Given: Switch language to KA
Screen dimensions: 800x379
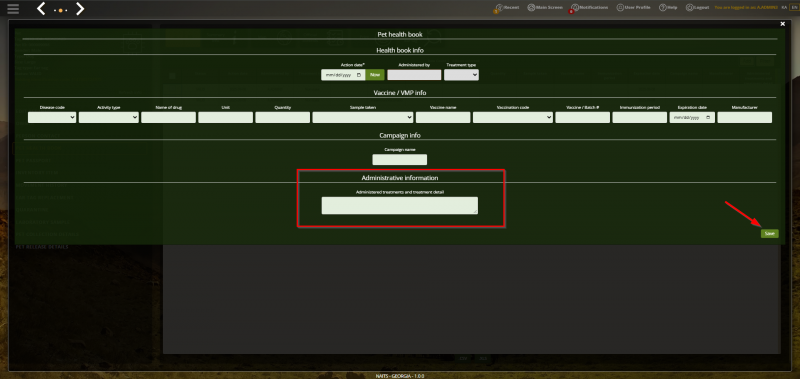Looking at the screenshot, I should click(784, 8).
